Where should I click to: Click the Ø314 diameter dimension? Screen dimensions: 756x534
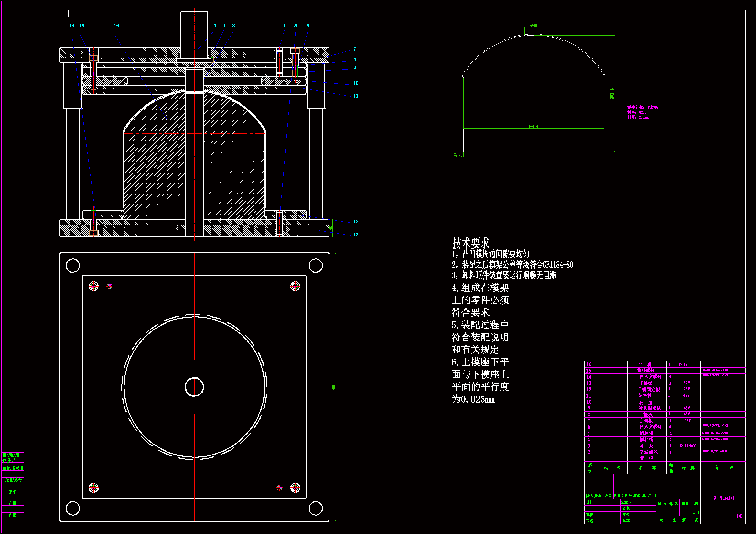pyautogui.click(x=534, y=126)
